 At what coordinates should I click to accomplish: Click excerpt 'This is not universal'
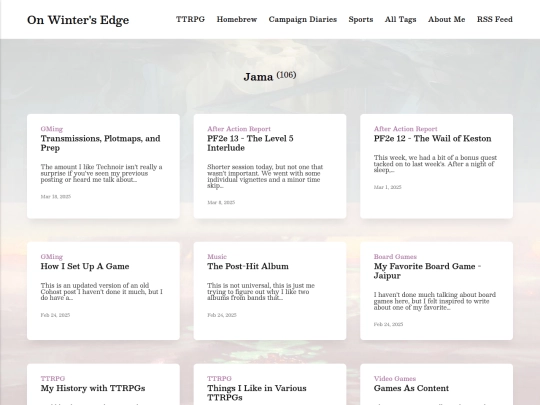(x=261, y=292)
